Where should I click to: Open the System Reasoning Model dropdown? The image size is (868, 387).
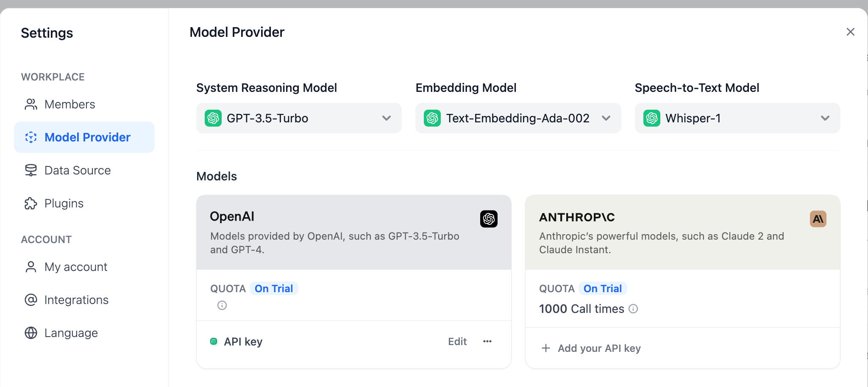pos(299,118)
